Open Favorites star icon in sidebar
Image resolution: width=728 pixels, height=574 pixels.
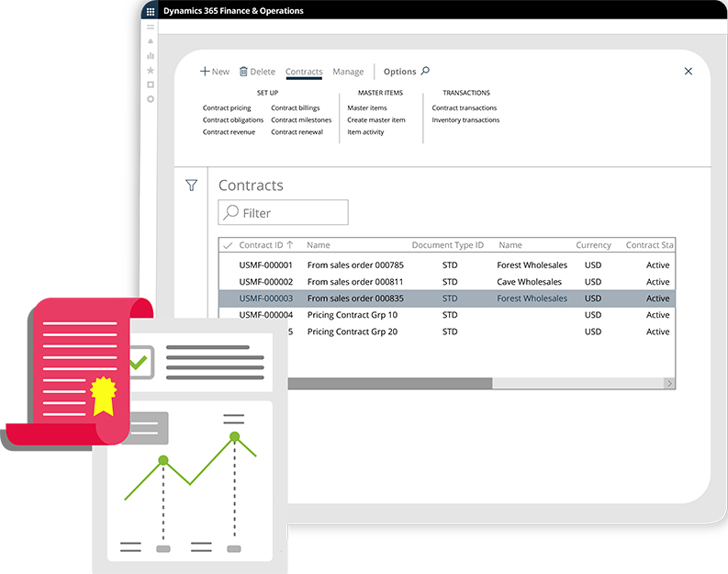tap(151, 70)
